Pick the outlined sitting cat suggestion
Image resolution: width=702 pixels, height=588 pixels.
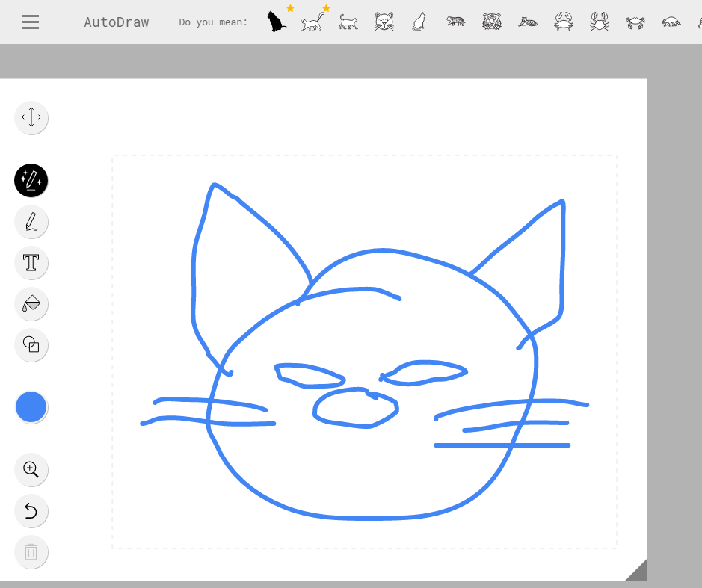(420, 22)
